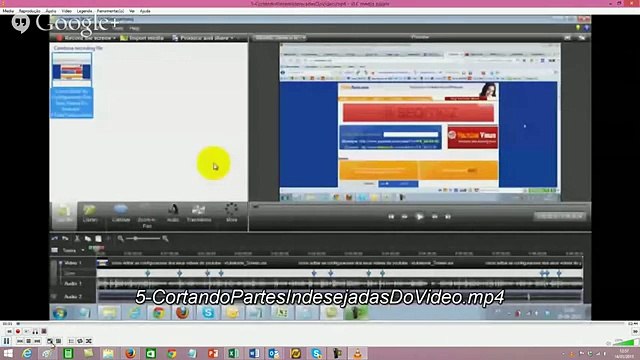Select first zoom keyframe marker on timeline
The image size is (640, 360).
(x=148, y=273)
